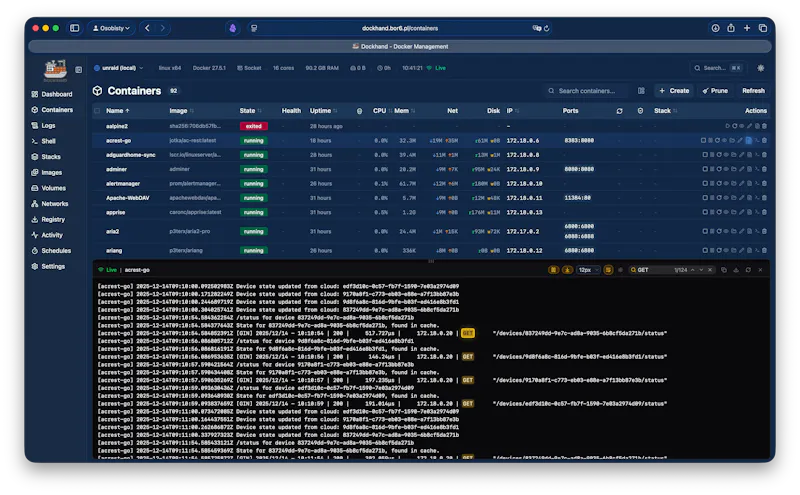
Task: Stop the acrest-go container
Action: point(704,140)
